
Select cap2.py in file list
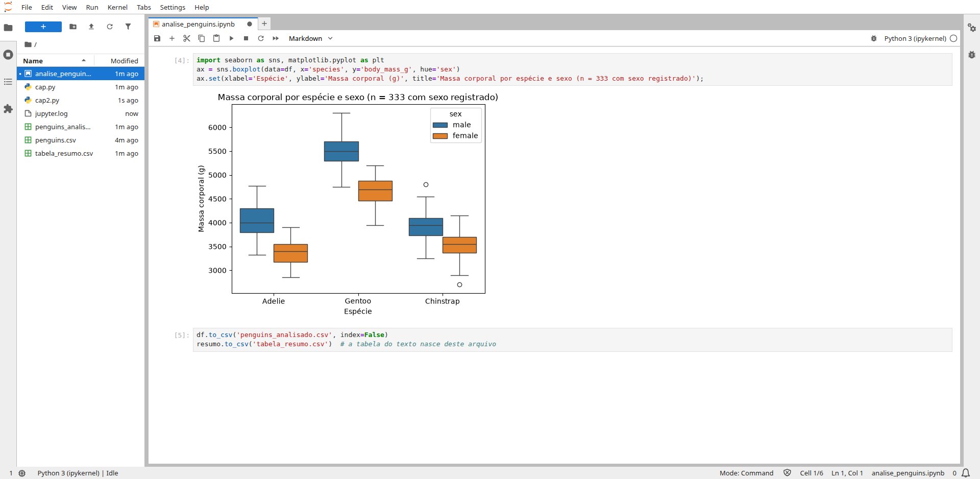[81, 100]
